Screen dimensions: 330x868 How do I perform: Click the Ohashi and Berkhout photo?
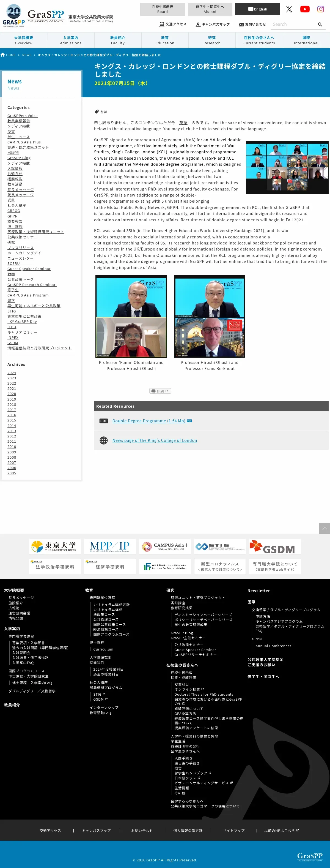210,316
